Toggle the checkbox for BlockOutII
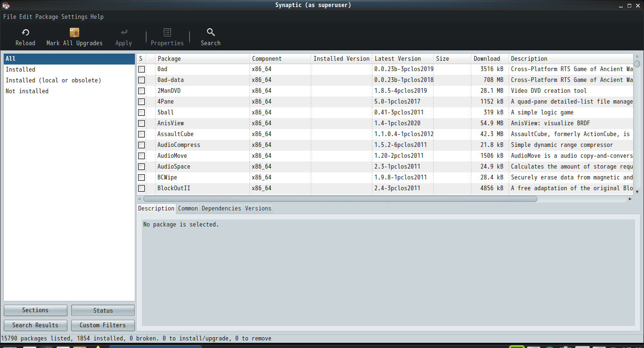The height and width of the screenshot is (348, 644). 141,188
